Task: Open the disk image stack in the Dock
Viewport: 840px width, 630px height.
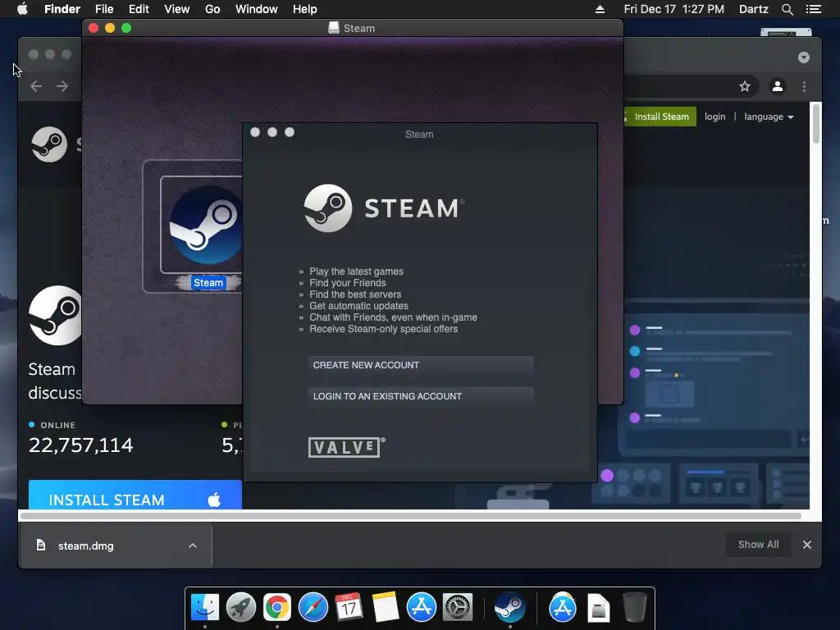Action: (598, 608)
